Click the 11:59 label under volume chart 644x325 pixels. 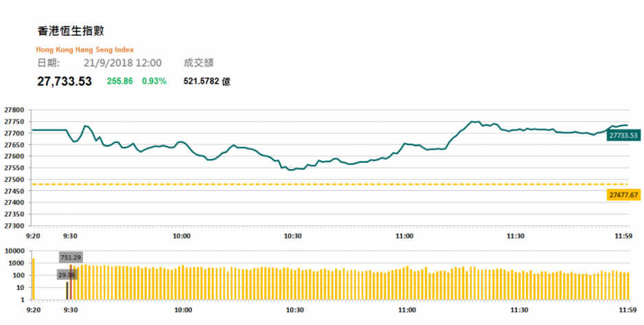627,310
